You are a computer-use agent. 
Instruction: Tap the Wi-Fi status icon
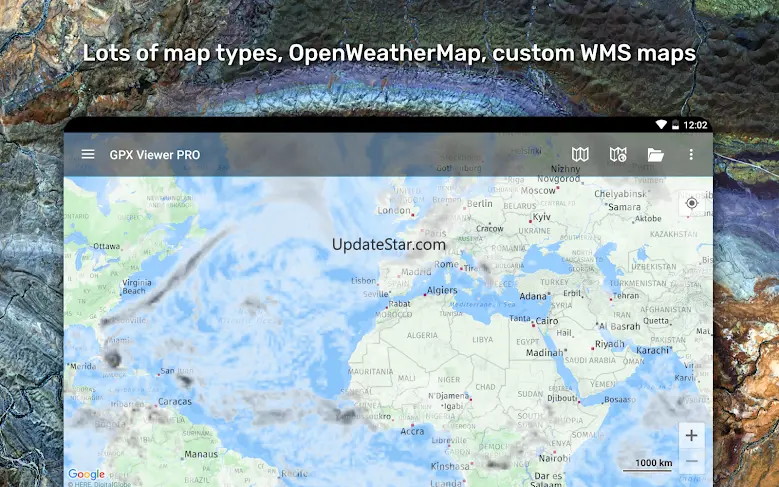(x=661, y=125)
